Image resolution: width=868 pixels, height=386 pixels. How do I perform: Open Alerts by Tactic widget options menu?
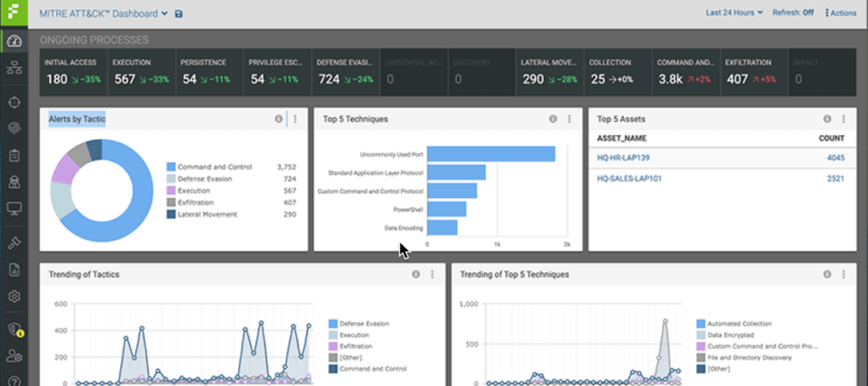pos(295,119)
